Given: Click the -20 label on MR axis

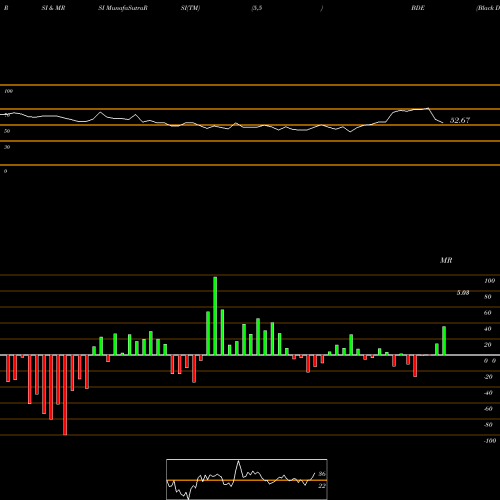Looking at the screenshot, I should pos(488,377).
